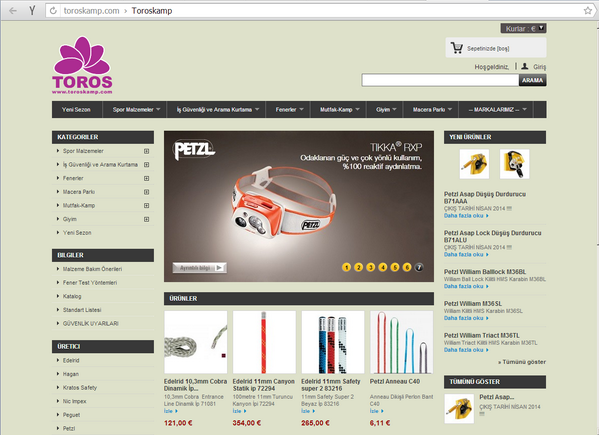Click the ARAMA search button
599x435 pixels.
[533, 80]
